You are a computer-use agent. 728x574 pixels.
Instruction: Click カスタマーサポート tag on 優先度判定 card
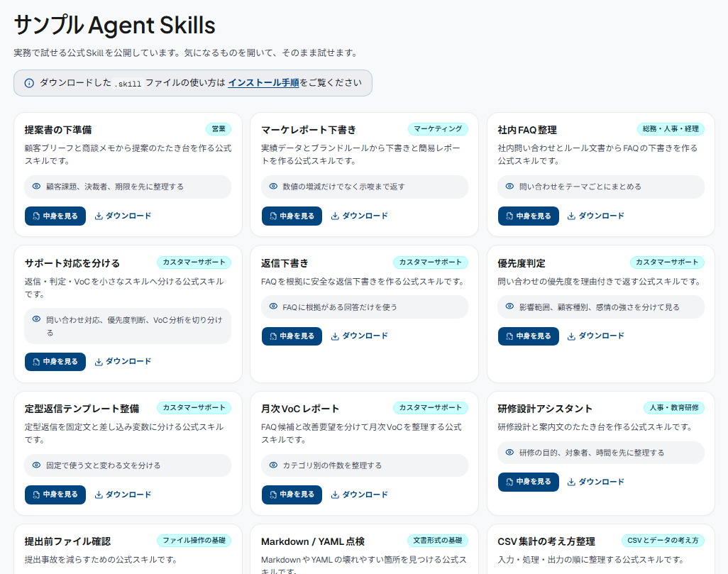667,263
